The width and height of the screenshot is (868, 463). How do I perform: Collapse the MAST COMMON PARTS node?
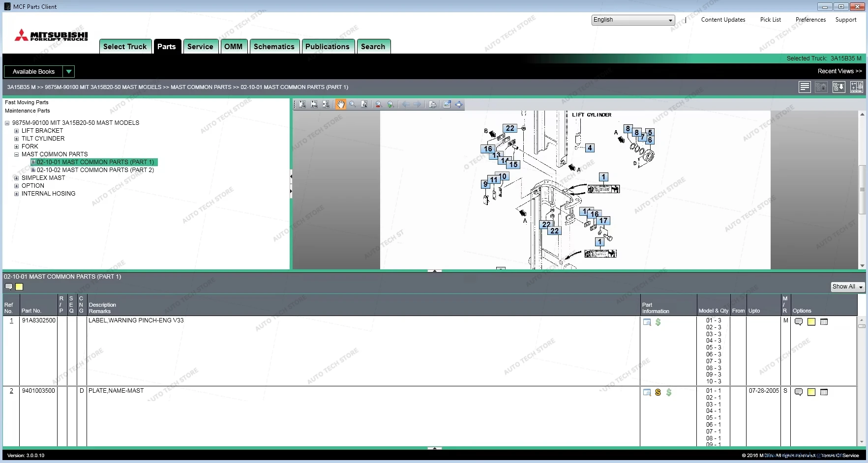[x=16, y=154]
